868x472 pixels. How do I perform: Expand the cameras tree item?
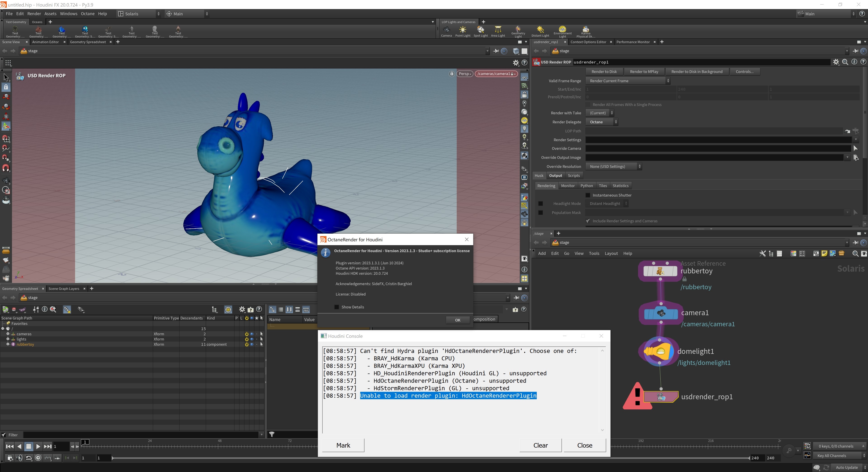click(x=8, y=334)
